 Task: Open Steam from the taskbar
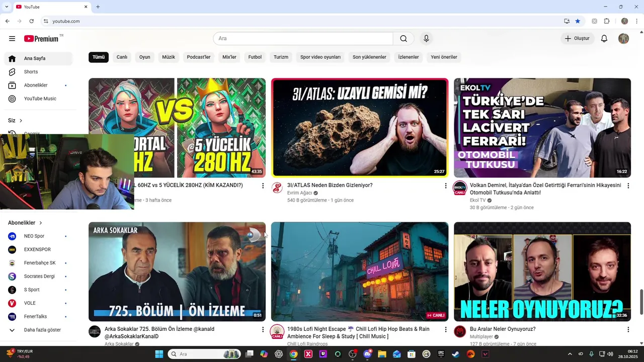455,354
